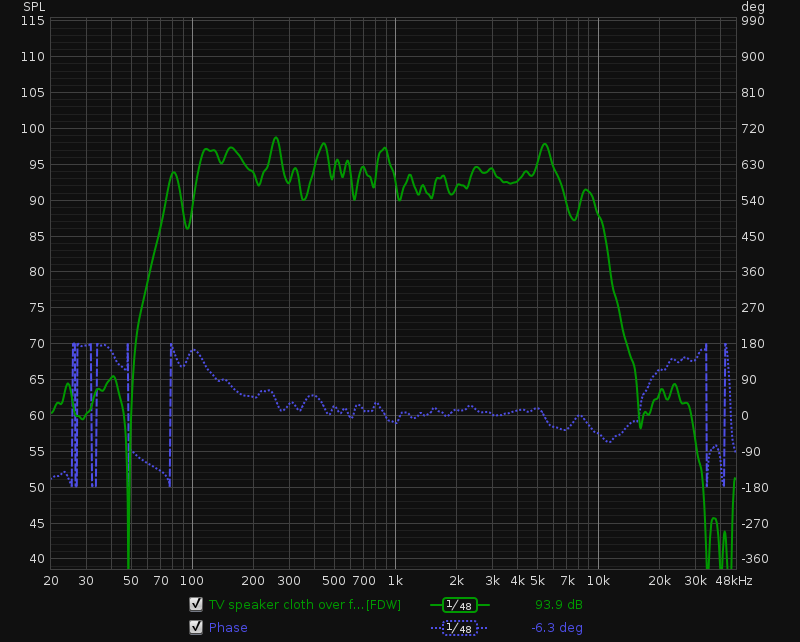The height and width of the screenshot is (642, 800).
Task: Click the 100 frequency axis label
Action: (192, 581)
